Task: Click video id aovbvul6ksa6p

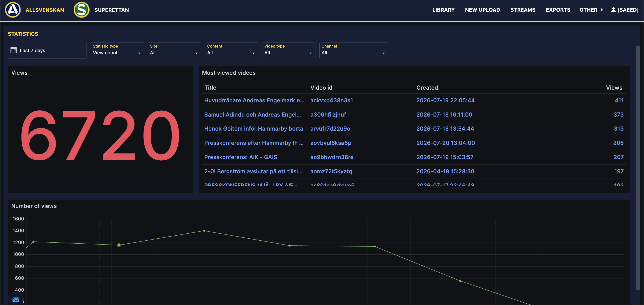Action: pyautogui.click(x=331, y=143)
